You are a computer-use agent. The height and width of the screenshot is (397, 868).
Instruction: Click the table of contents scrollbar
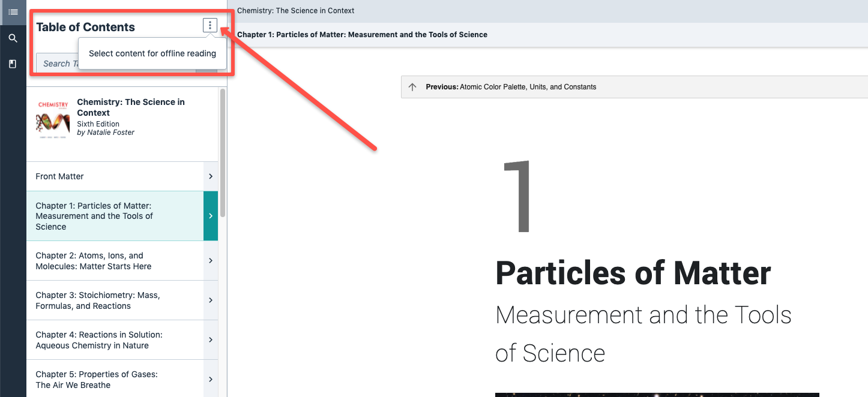223,153
